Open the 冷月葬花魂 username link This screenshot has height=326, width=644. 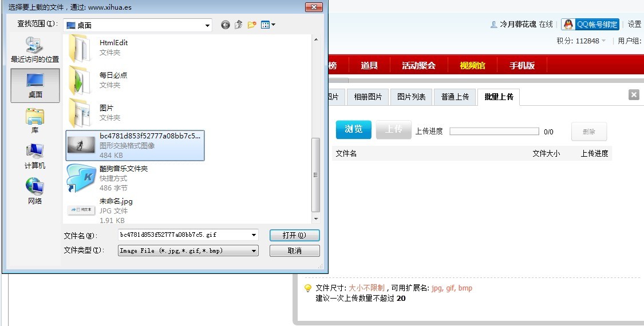(518, 25)
